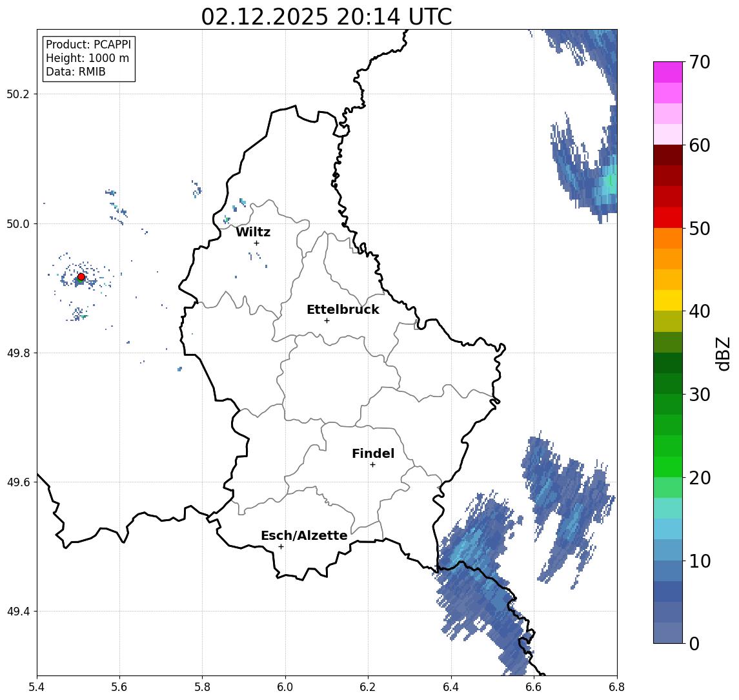
Task: Click the 50 tick on the colorbar
Action: pos(700,229)
